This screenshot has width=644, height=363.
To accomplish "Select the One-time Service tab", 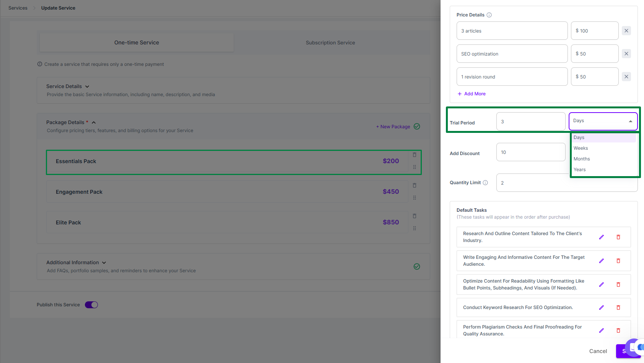I will (x=137, y=43).
